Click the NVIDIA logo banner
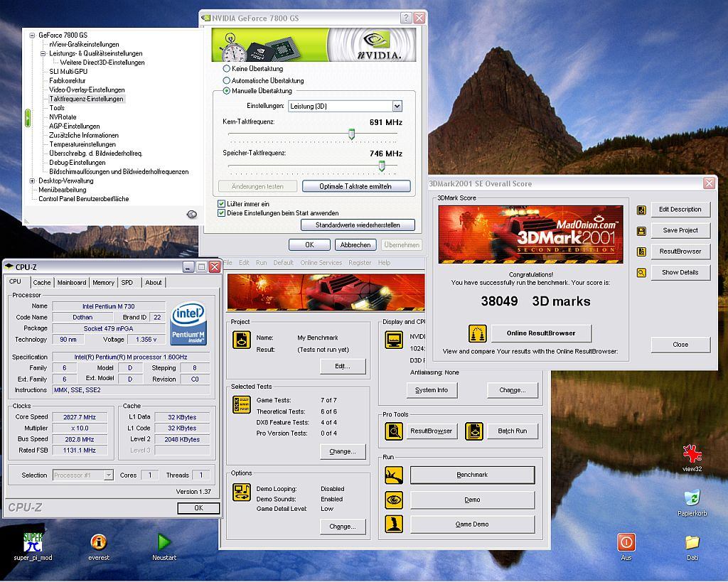 point(314,45)
